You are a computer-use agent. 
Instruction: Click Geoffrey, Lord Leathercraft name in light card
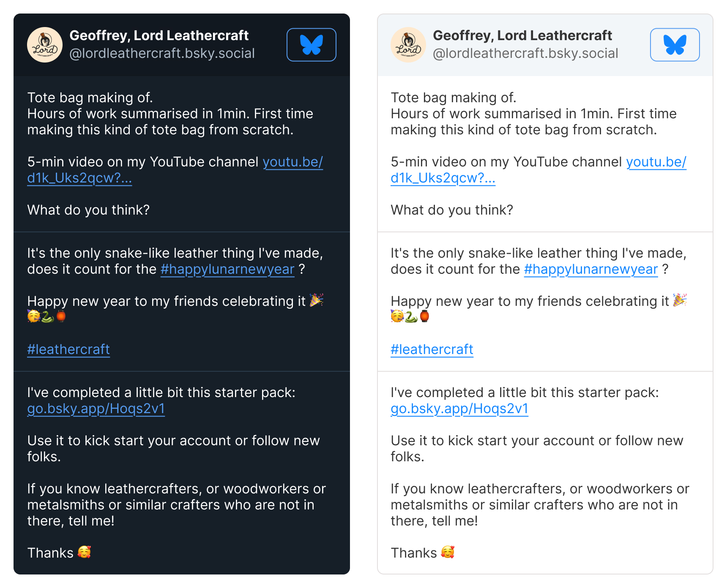click(522, 35)
